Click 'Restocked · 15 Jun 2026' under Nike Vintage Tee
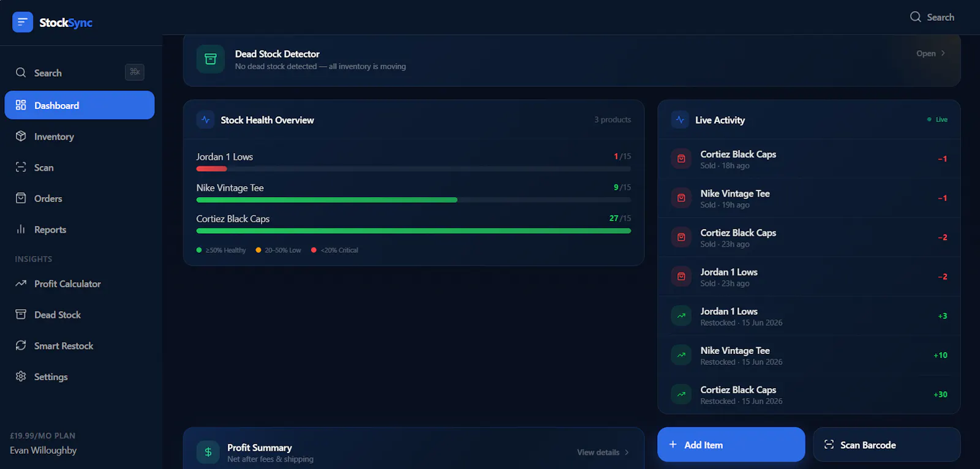 741,362
